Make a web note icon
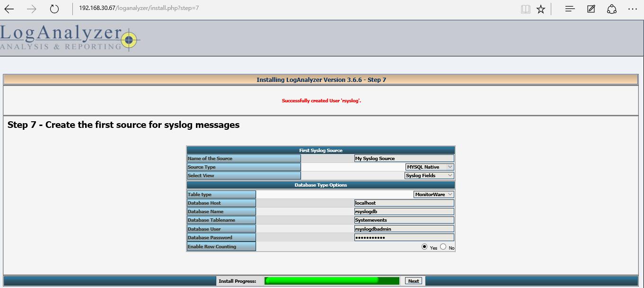 click(x=591, y=9)
